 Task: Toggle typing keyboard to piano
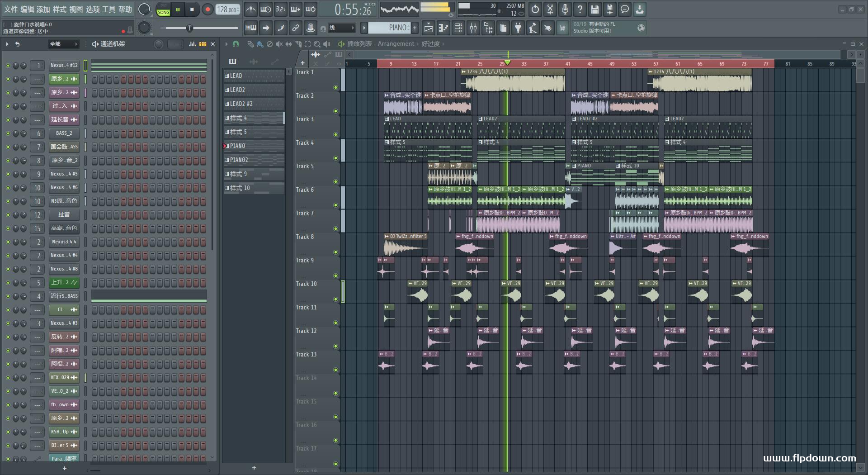(x=250, y=28)
